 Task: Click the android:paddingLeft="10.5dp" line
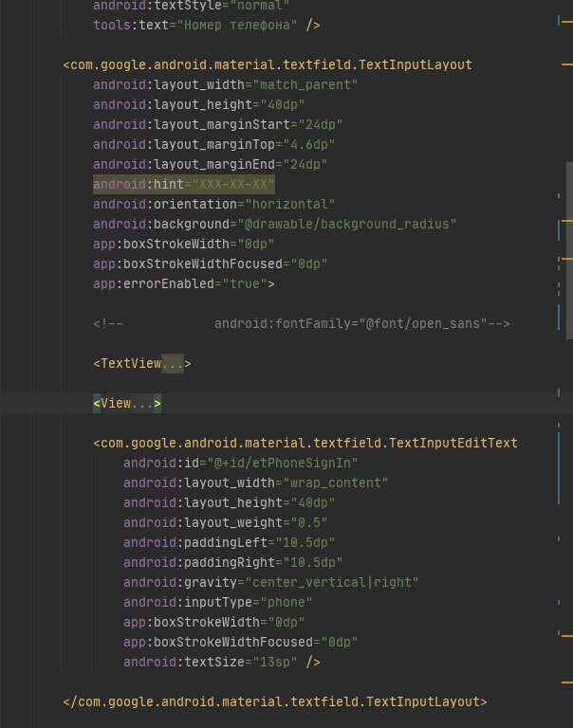(230, 543)
